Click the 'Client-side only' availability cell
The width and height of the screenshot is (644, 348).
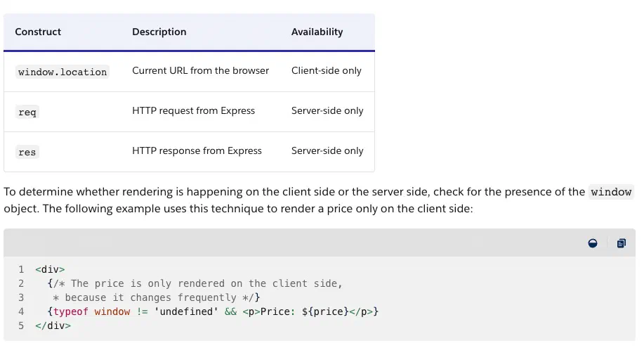coord(326,70)
